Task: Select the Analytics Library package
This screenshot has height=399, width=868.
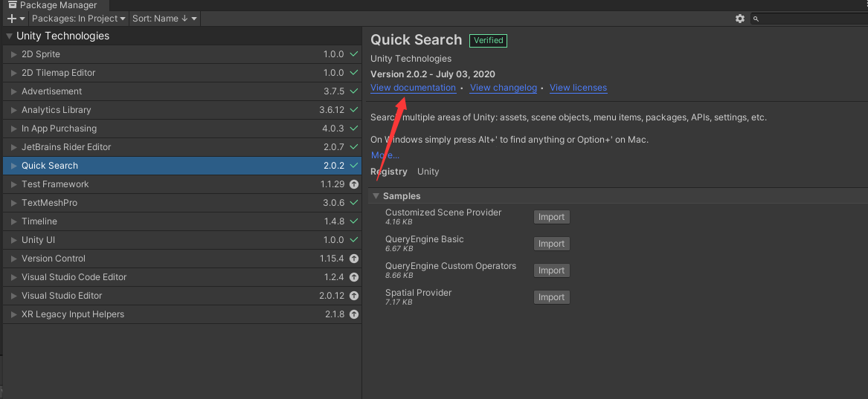Action: point(182,110)
